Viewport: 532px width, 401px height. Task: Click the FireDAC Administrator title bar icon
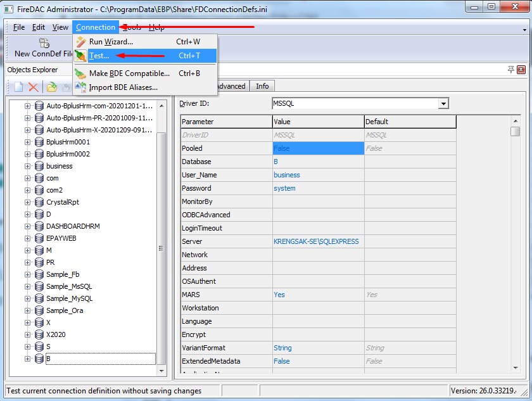pyautogui.click(x=8, y=9)
